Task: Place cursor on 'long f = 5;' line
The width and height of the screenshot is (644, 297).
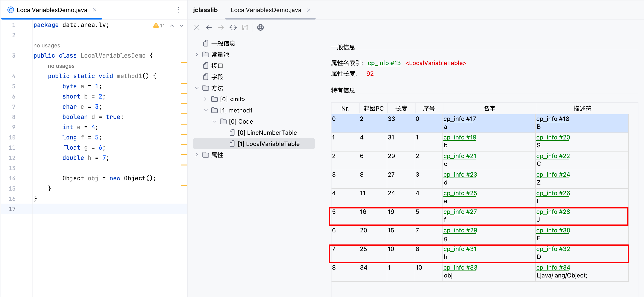Action: [x=82, y=137]
